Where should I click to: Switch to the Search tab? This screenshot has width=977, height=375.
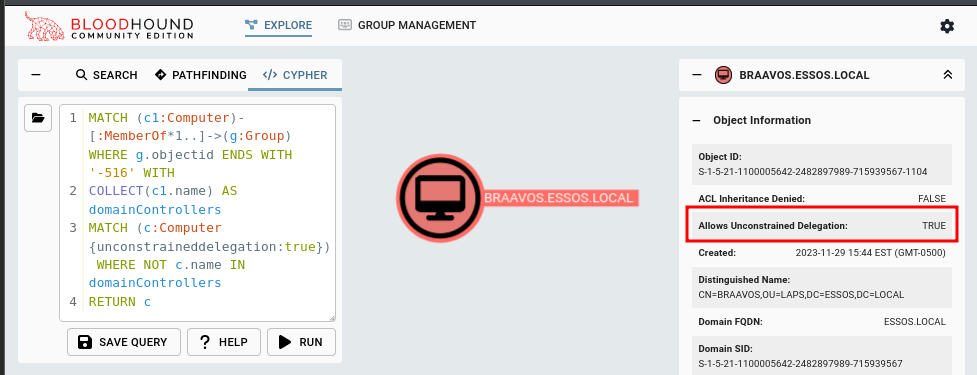[107, 75]
